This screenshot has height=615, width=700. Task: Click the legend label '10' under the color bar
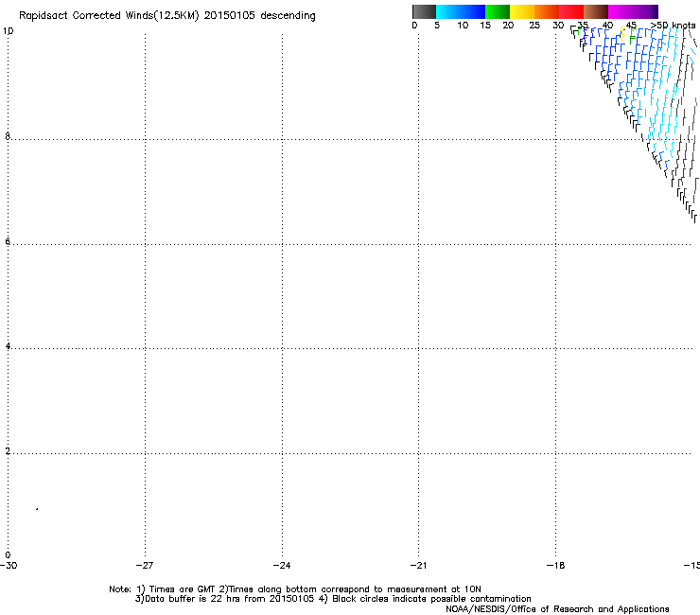coord(463,26)
